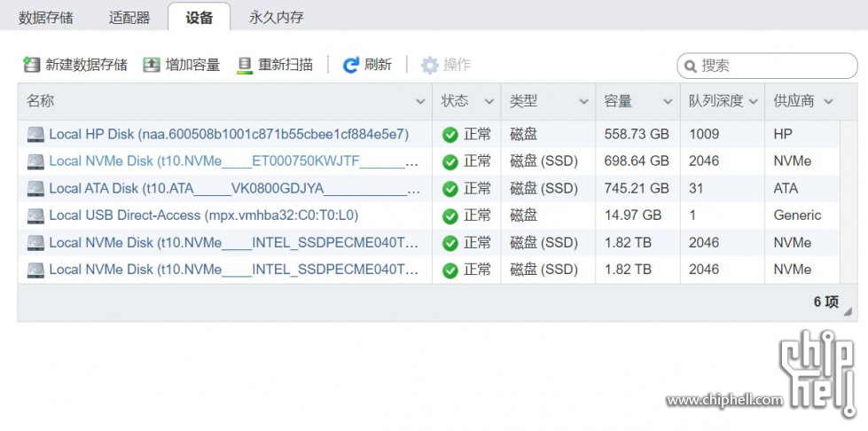This screenshot has height=431, width=868.
Task: Click 刷新 button label
Action: 378,65
